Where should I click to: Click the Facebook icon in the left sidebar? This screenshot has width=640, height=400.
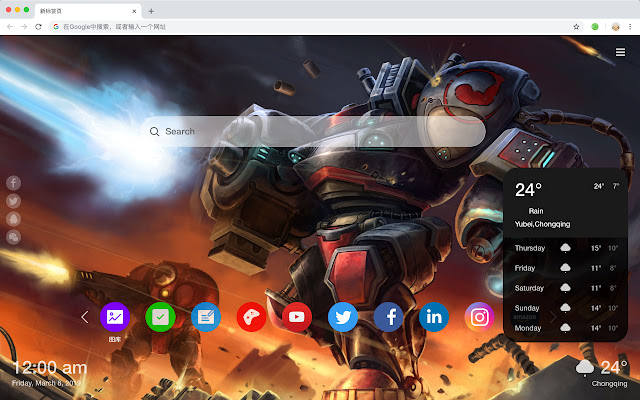(x=13, y=183)
